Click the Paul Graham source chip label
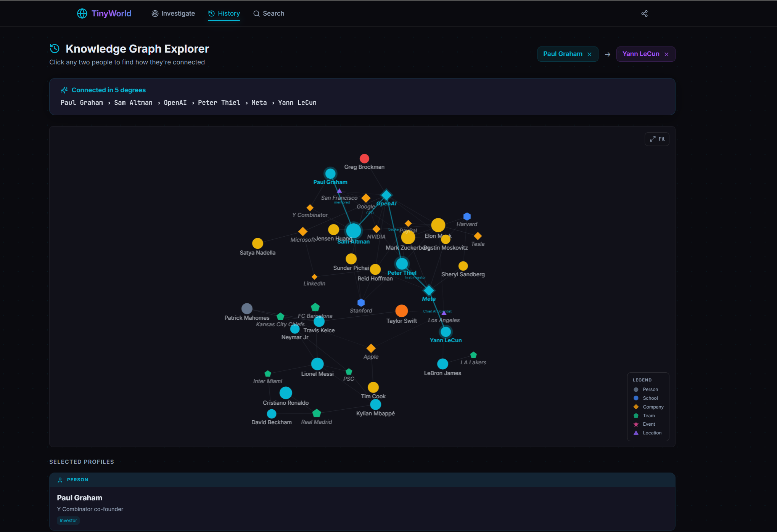Screen dimensions: 777x532 click(x=563, y=54)
